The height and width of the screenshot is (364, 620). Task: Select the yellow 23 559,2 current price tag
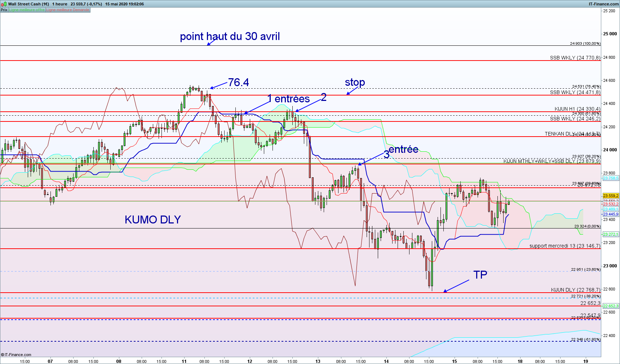(611, 196)
